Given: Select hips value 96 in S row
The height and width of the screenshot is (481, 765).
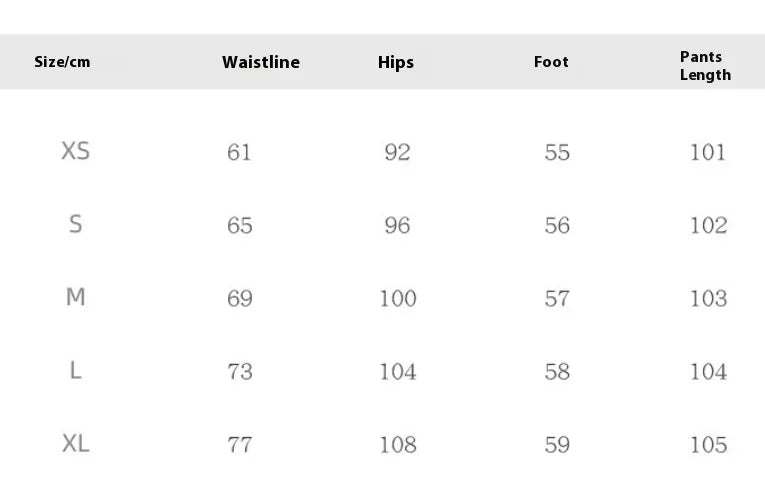Looking at the screenshot, I should (397, 225).
